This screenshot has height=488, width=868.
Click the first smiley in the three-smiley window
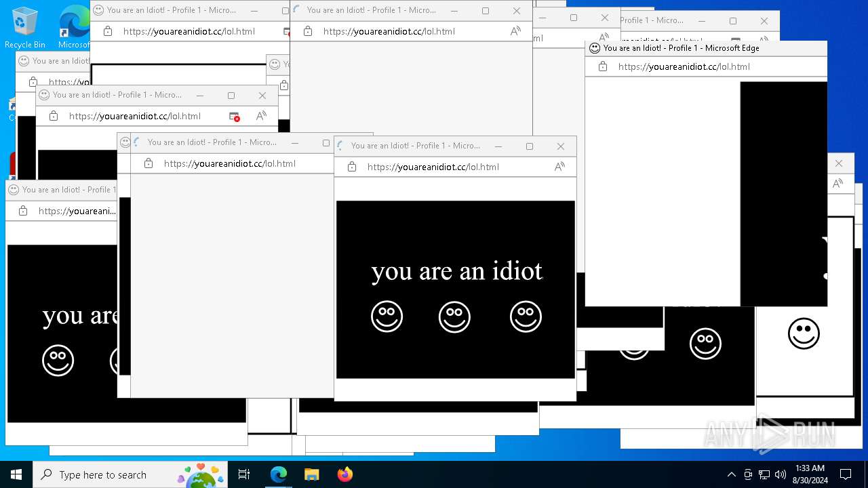(387, 317)
